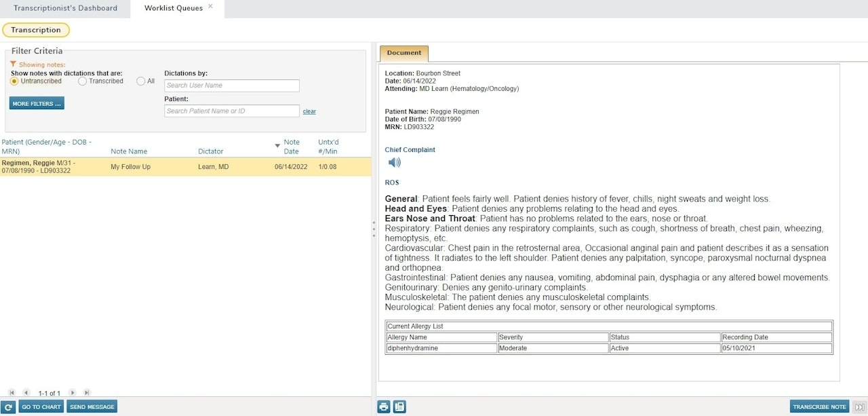868x416 pixels.
Task: Choose the All dictations radio button
Action: [140, 81]
